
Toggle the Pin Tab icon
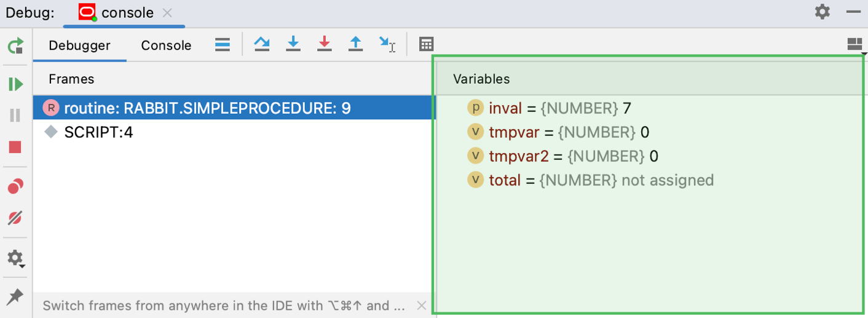16,296
